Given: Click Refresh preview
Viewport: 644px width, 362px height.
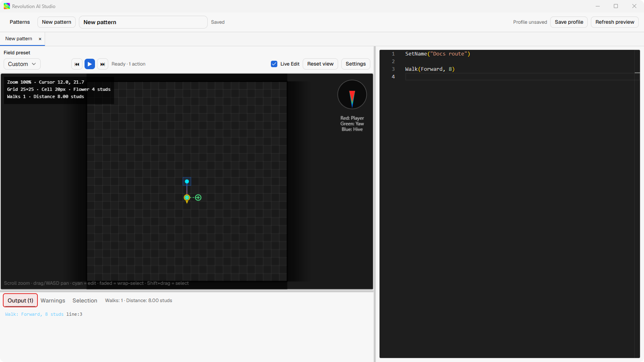Looking at the screenshot, I should [x=615, y=22].
